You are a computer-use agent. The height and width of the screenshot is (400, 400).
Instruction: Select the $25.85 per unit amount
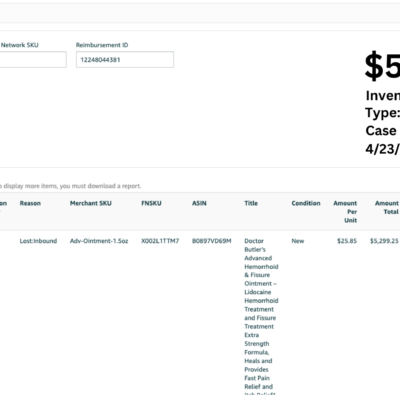pos(347,241)
